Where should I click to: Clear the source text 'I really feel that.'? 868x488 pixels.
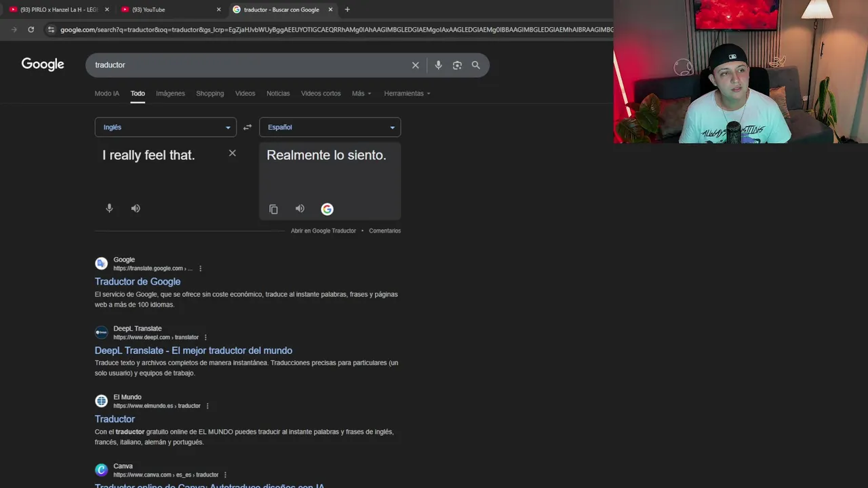[232, 153]
